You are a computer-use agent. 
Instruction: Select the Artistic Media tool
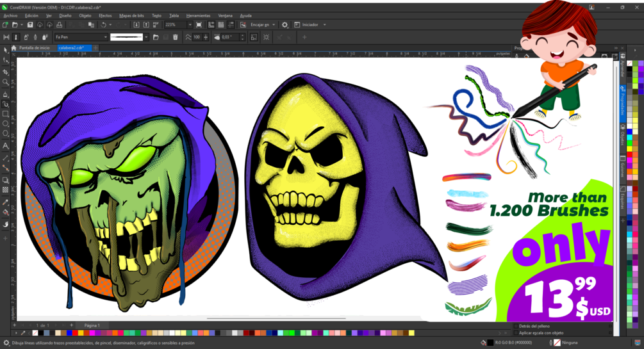point(5,104)
